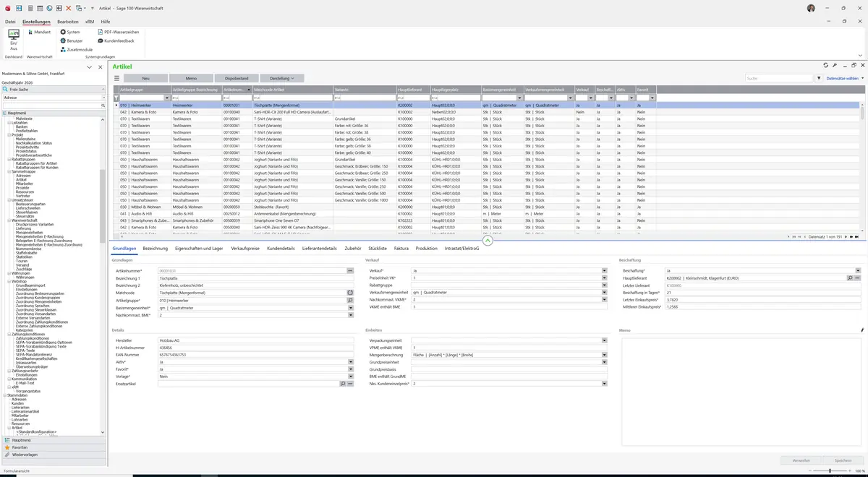
Task: Switch to the Lieferantendetails tab
Action: [320, 248]
